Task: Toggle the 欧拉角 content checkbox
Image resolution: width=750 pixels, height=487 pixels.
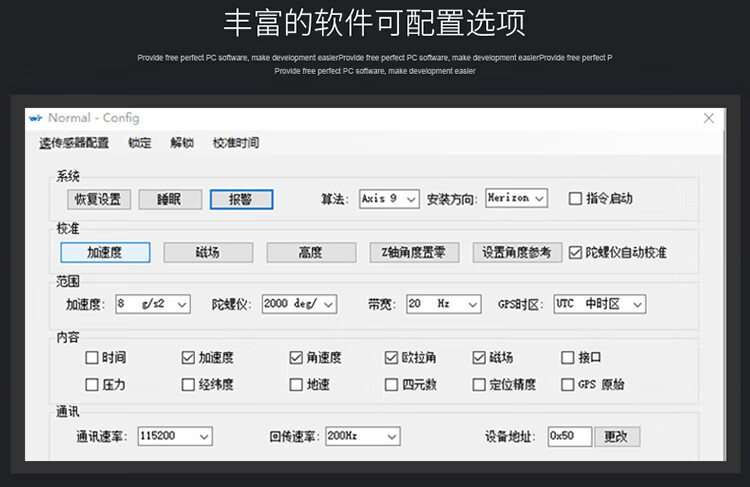Action: 392,357
